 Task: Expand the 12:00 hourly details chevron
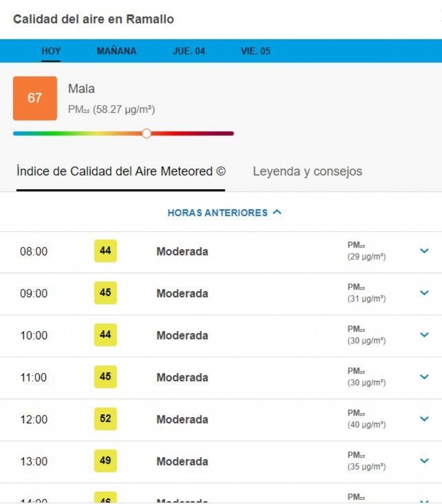pos(424,419)
